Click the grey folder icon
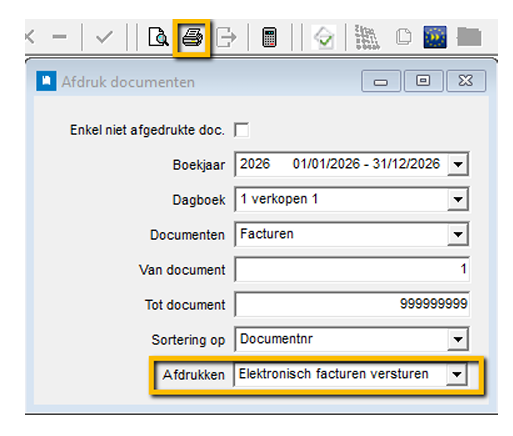Image resolution: width=513 pixels, height=436 pixels. coord(469,37)
